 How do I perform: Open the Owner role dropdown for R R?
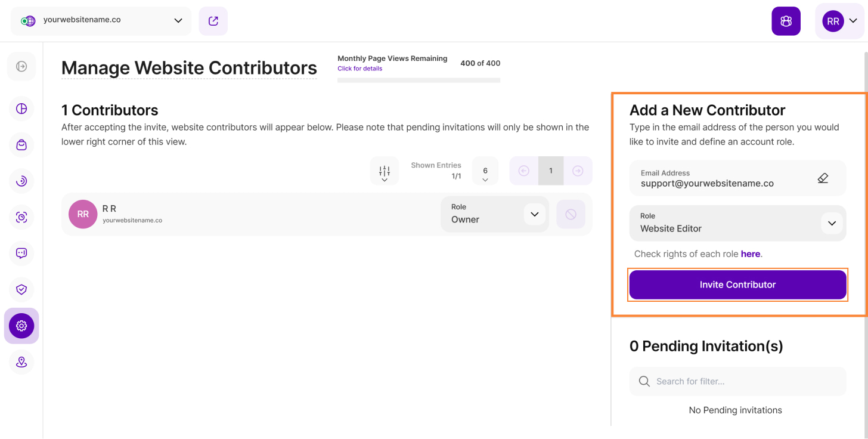pyautogui.click(x=534, y=214)
